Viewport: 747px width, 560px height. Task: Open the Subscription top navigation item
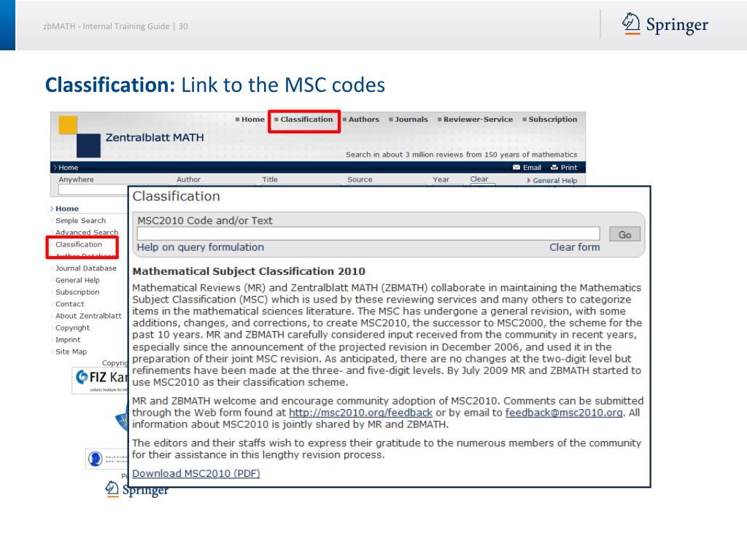pos(553,120)
